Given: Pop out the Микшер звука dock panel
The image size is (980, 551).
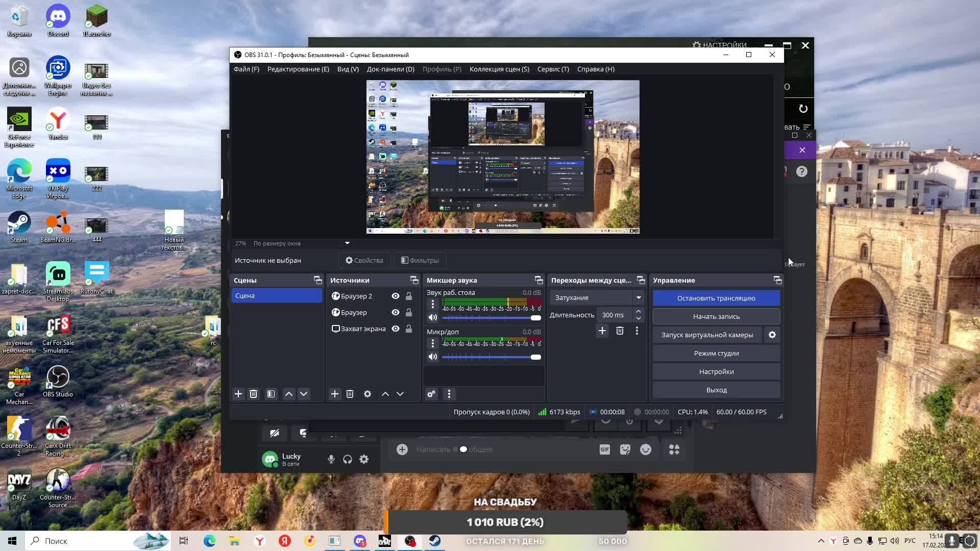Looking at the screenshot, I should 538,280.
